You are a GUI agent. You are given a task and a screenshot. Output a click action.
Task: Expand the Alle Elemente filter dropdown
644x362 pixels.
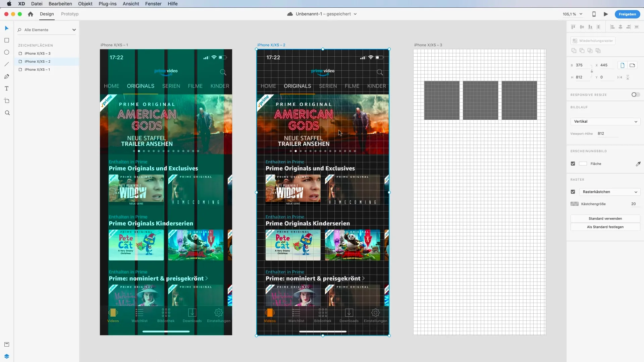coord(74,30)
